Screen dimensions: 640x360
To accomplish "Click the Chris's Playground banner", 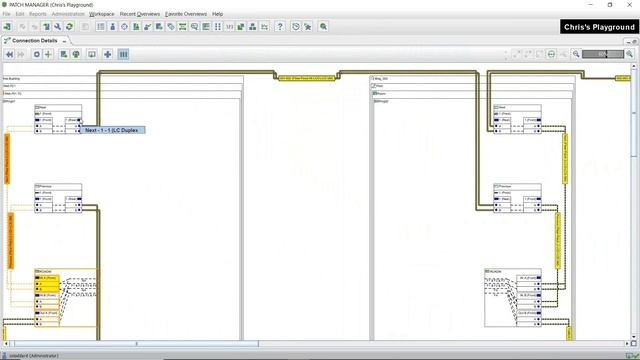I will pyautogui.click(x=599, y=27).
